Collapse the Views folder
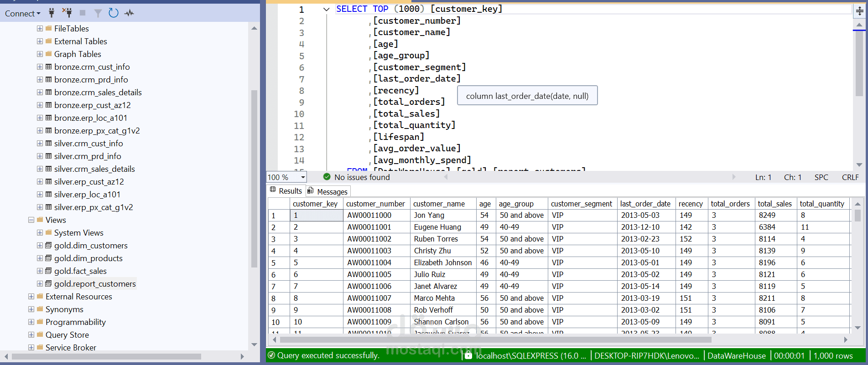The image size is (868, 365). [x=31, y=220]
